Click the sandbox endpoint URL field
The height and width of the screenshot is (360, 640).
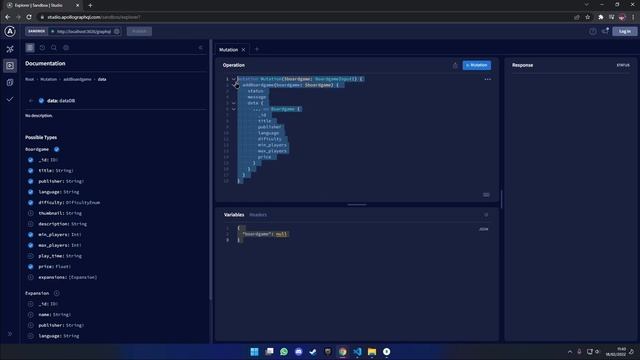(x=83, y=31)
